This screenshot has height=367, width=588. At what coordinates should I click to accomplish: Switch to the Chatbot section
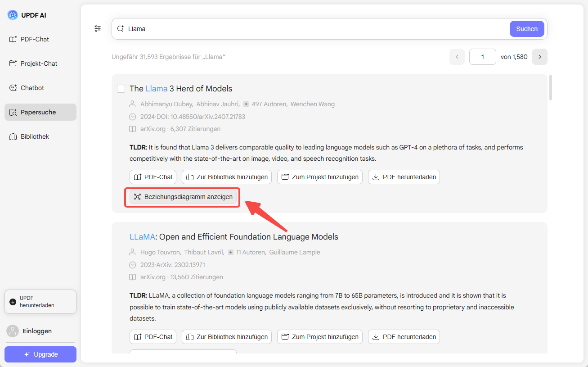pyautogui.click(x=40, y=88)
